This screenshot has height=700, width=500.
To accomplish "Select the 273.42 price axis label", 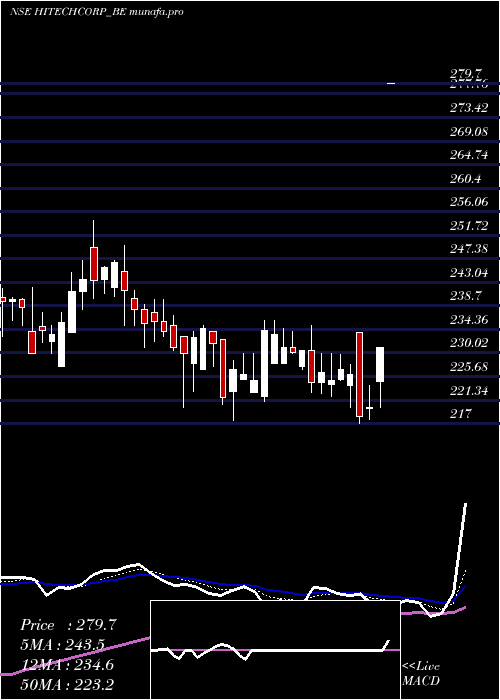I will coord(468,108).
